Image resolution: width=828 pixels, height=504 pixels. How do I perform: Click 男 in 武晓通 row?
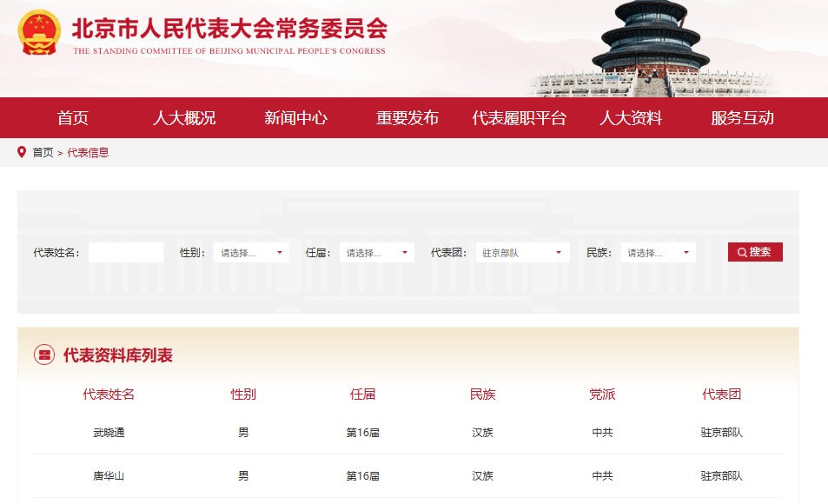point(243,433)
